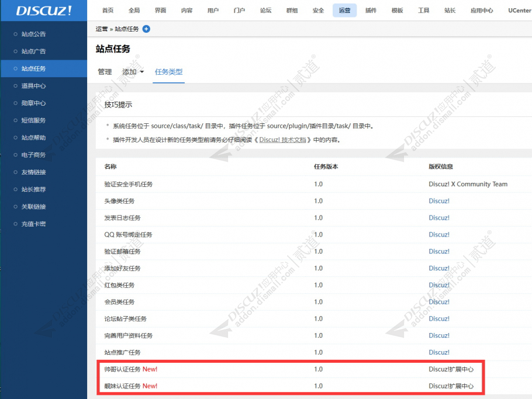Open Discuz! link in 发表日志任务 row
Image resolution: width=532 pixels, height=399 pixels.
[438, 218]
